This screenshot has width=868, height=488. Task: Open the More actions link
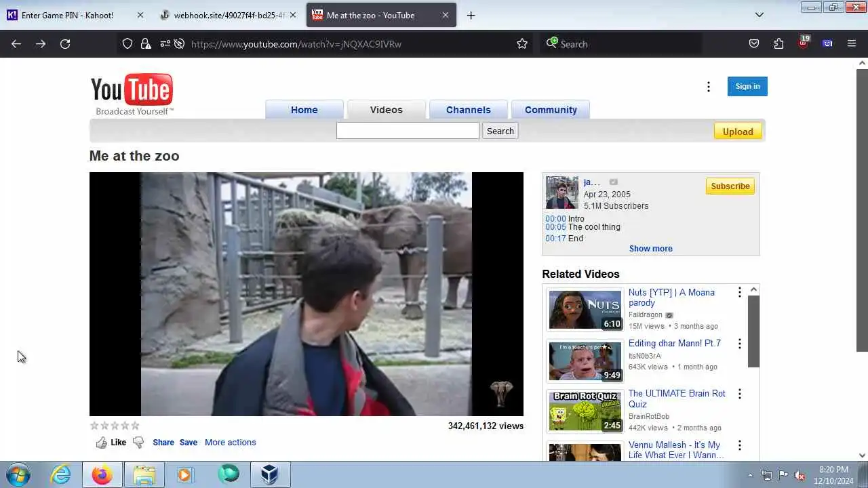(231, 443)
